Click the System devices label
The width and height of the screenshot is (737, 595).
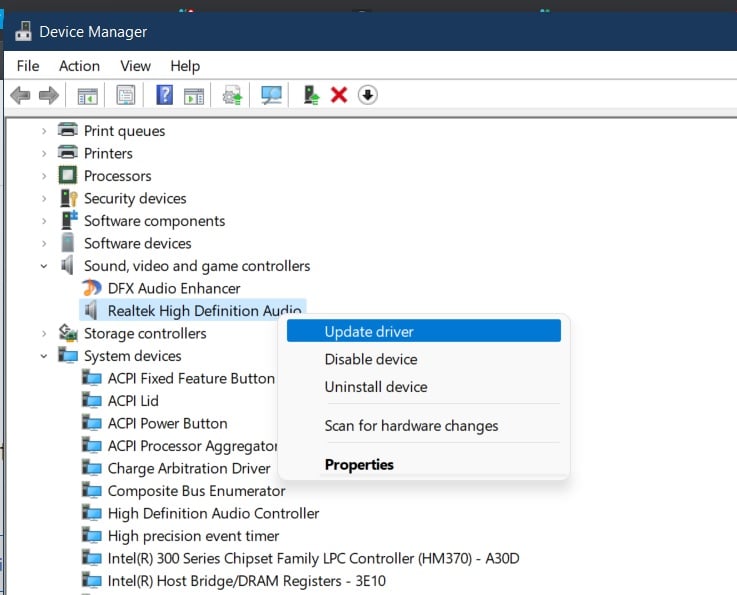click(x=133, y=356)
